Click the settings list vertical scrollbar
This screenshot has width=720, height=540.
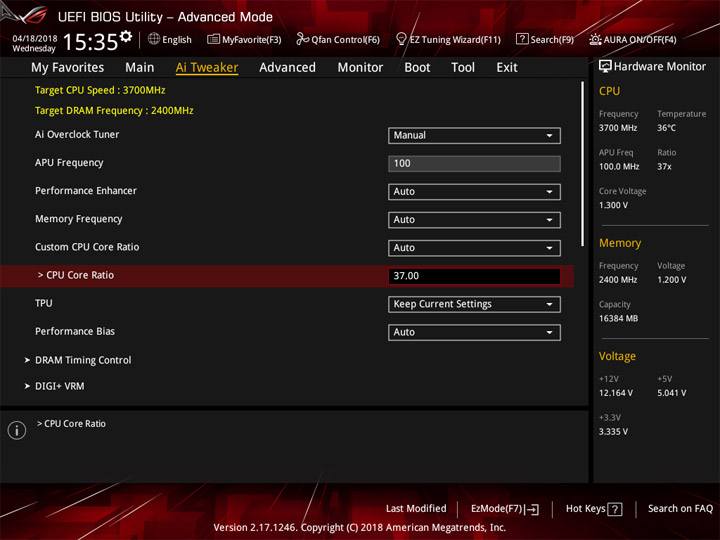(x=582, y=163)
